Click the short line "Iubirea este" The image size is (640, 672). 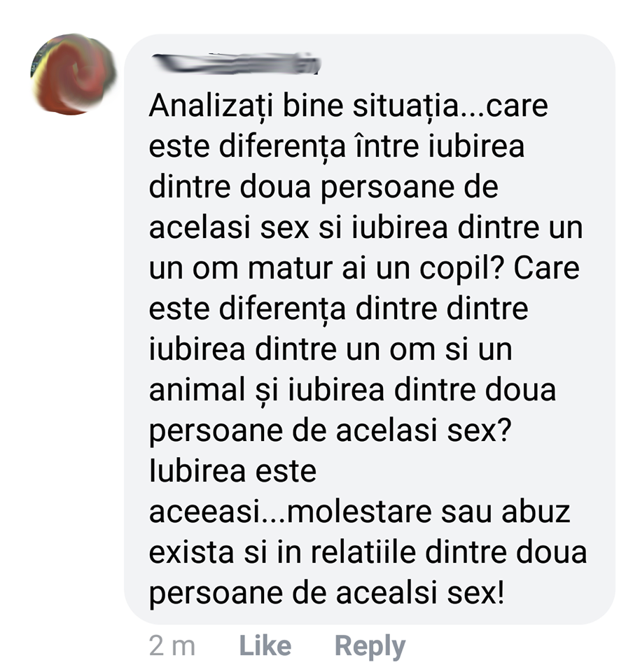coord(232,471)
